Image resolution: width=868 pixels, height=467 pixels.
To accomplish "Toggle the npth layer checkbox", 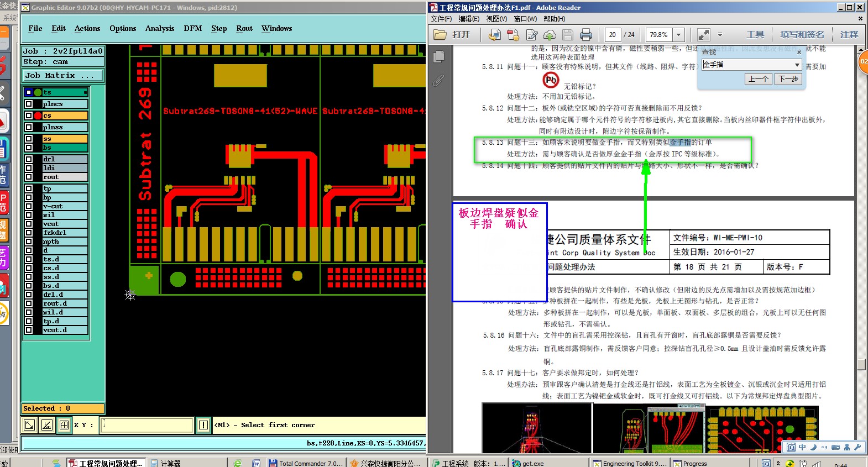I will point(29,242).
